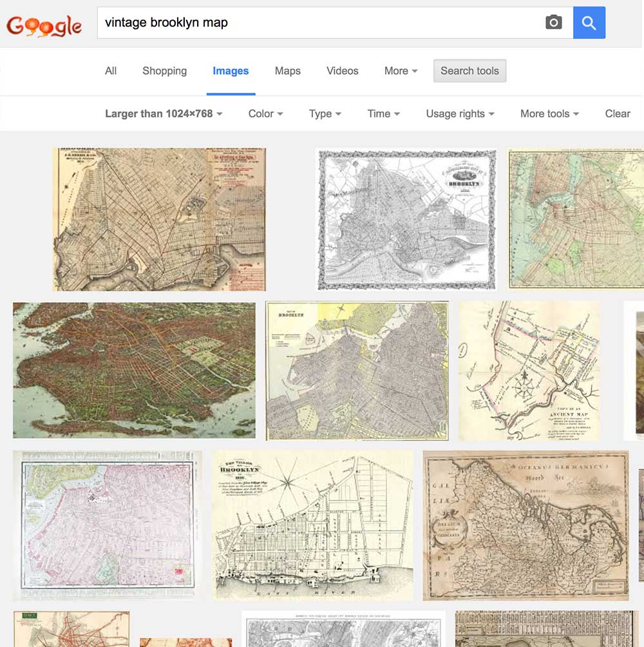Switch to the Maps search category

coord(287,71)
